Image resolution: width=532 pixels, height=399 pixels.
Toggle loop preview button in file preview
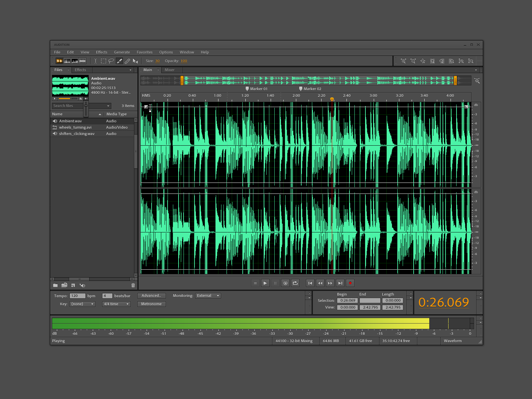tap(81, 99)
